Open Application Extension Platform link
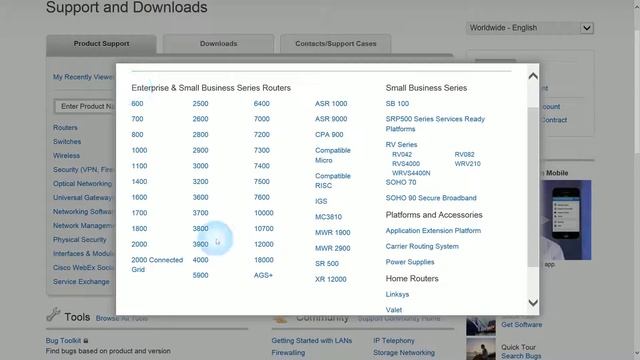This screenshot has width=640, height=360. [x=433, y=231]
